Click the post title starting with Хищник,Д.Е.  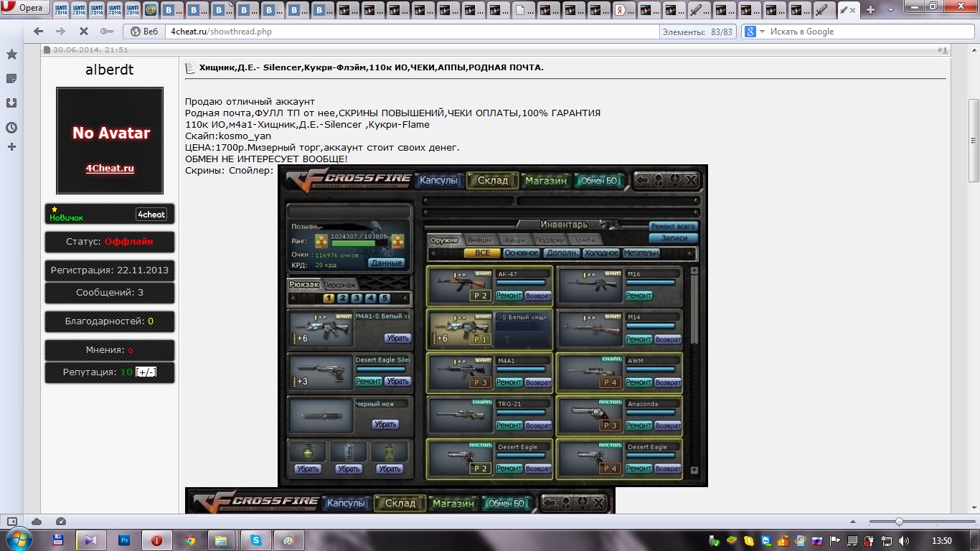[372, 67]
